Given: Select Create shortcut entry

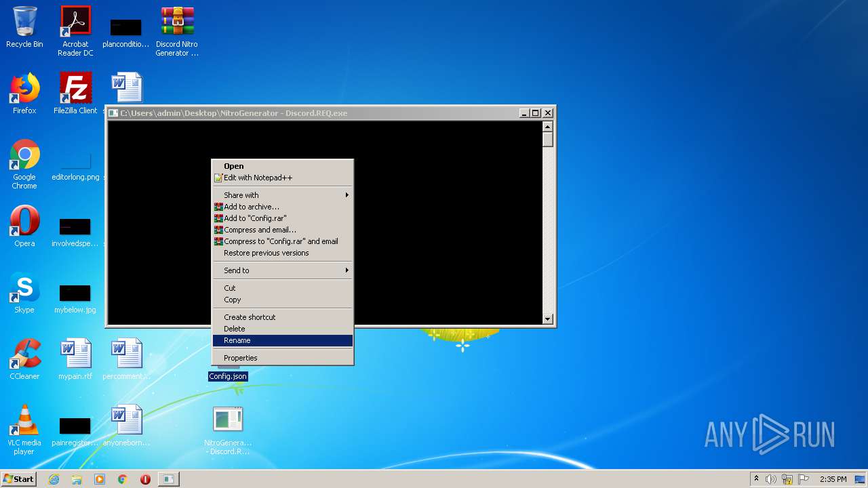Looking at the screenshot, I should tap(283, 317).
